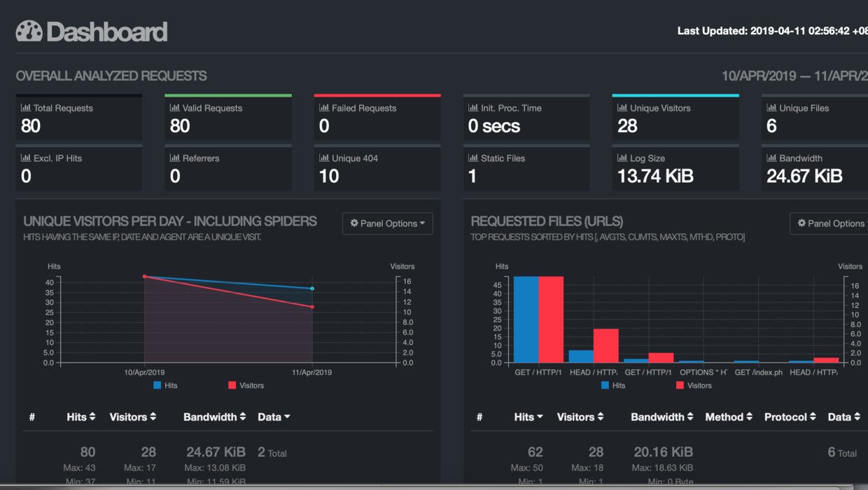Click the OPTIONS * axis label
Viewport: 868px width, 490px height.
(x=703, y=372)
